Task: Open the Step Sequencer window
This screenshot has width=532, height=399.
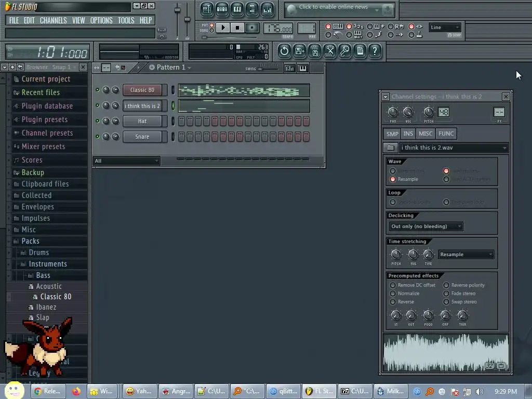Action: 222,9
